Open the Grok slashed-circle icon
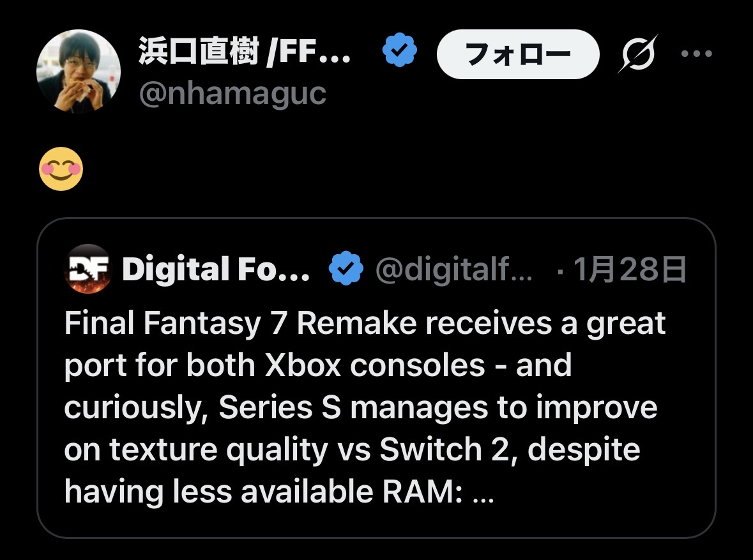This screenshot has height=560, width=753. click(637, 55)
